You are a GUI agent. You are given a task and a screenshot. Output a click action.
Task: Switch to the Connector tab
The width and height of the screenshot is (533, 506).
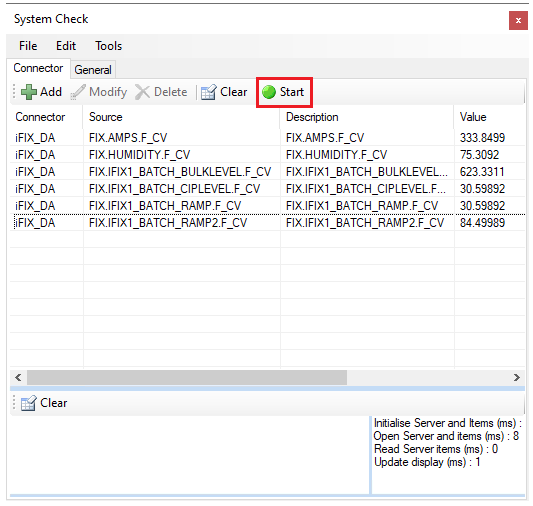(x=38, y=68)
